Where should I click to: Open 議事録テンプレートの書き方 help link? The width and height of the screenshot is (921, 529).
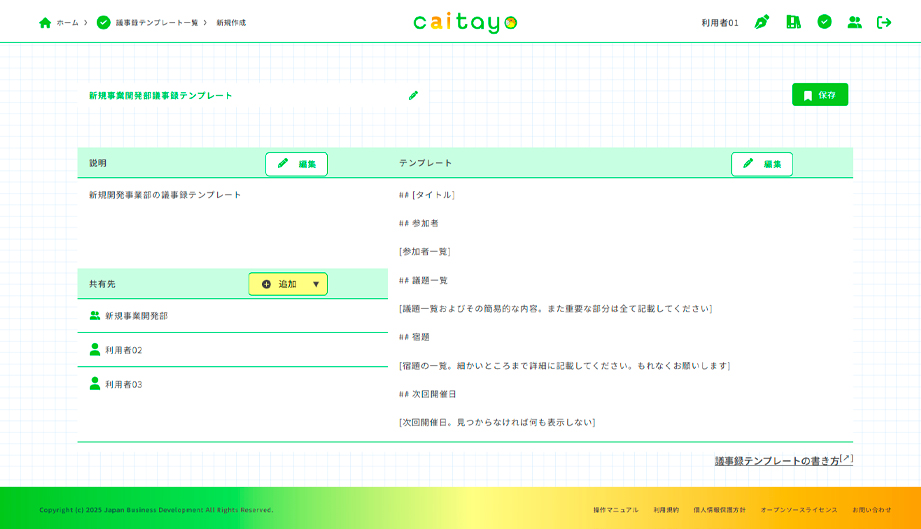pyautogui.click(x=784, y=460)
